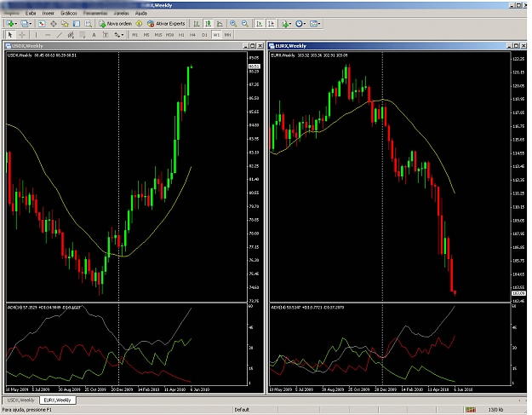
Task: Open the Data Window crosshair-target icon
Action: coord(54,23)
